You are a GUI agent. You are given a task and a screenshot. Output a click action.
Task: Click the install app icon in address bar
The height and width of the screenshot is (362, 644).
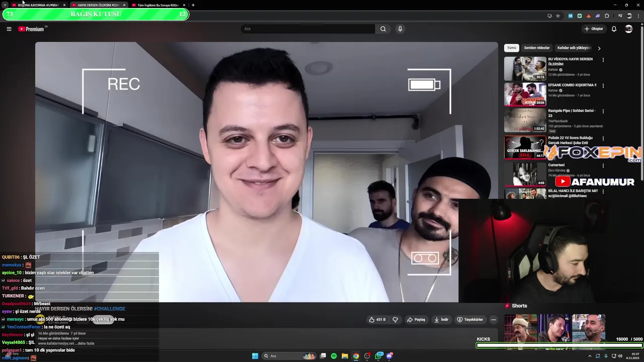tap(549, 16)
